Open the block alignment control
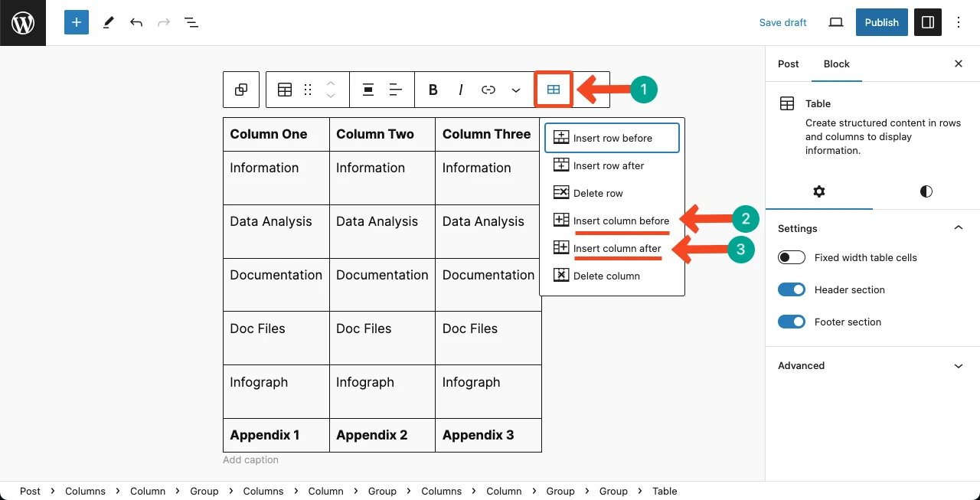 (368, 90)
